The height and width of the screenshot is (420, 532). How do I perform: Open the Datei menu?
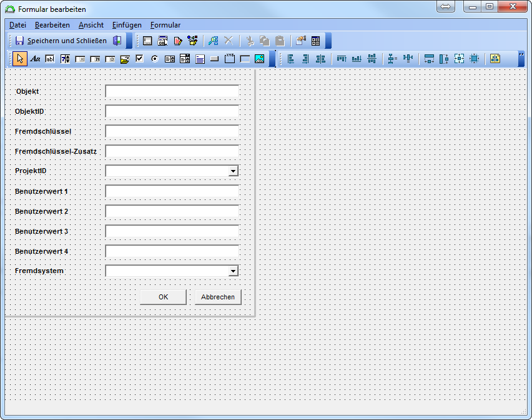coord(17,25)
